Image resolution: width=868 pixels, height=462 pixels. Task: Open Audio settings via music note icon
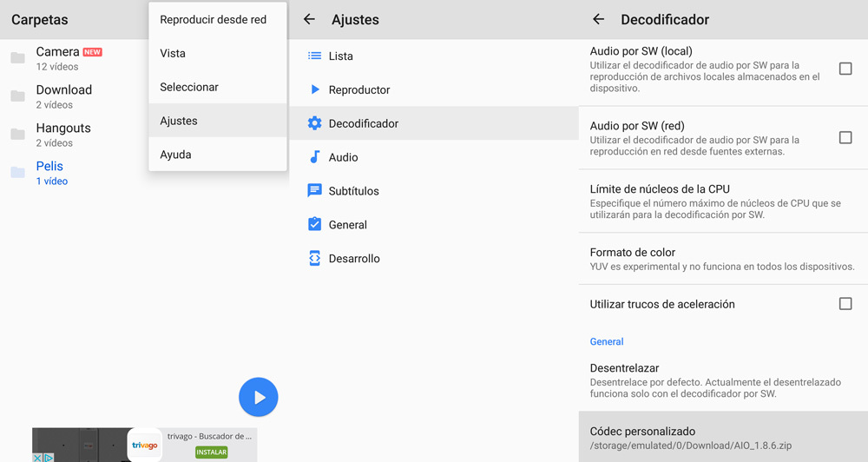[x=314, y=157]
